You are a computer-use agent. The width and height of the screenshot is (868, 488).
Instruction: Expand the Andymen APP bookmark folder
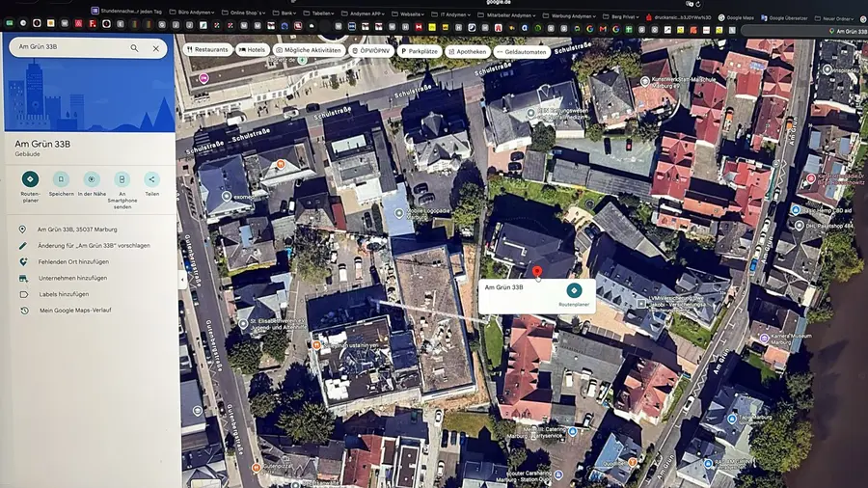tap(363, 14)
